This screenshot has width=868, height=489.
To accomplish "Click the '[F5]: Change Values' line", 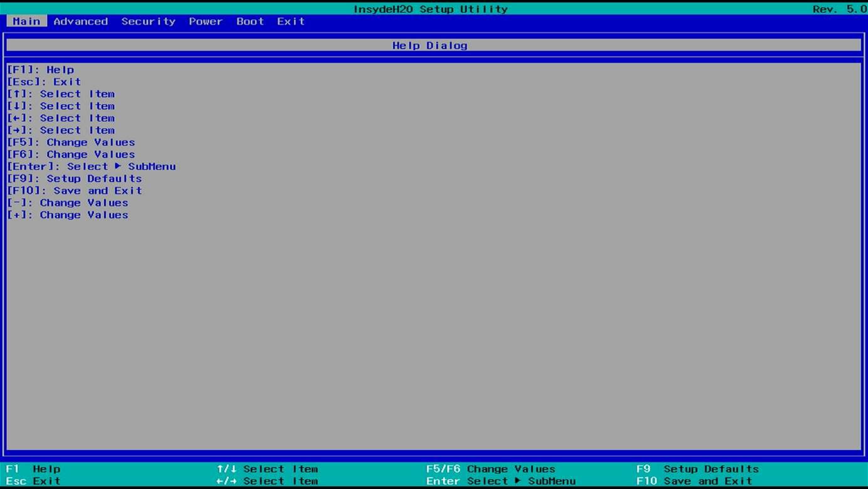I will tap(71, 143).
